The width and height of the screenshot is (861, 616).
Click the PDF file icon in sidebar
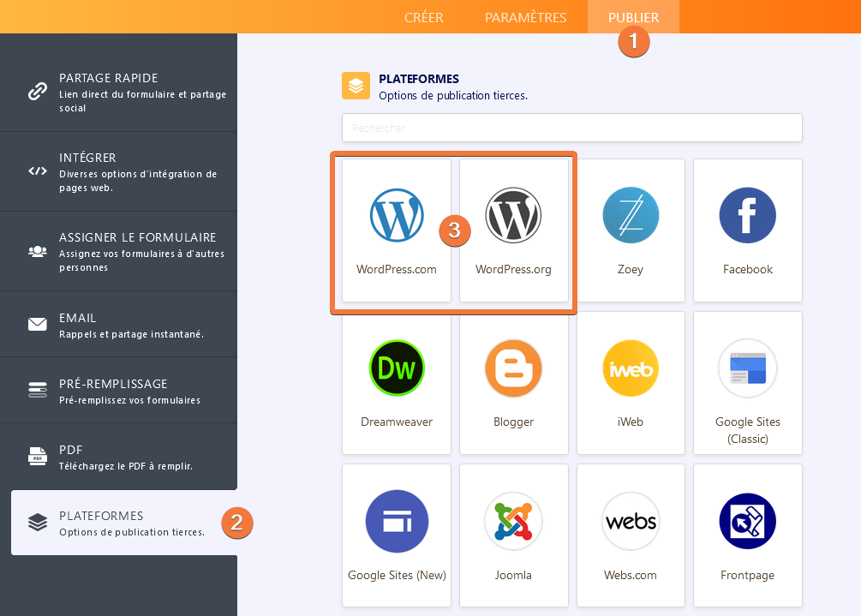38,456
